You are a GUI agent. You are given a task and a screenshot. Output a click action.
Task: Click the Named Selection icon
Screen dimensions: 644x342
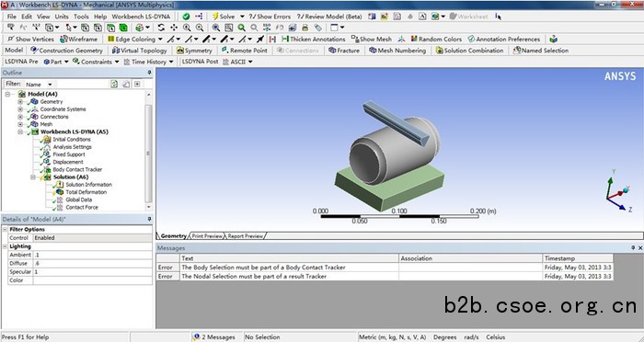tap(517, 51)
